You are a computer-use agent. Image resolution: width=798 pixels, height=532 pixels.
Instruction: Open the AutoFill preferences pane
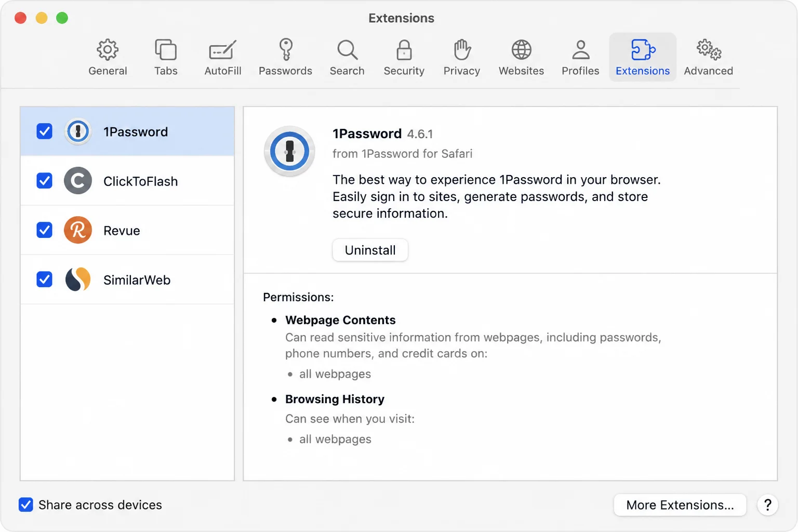coord(223,58)
